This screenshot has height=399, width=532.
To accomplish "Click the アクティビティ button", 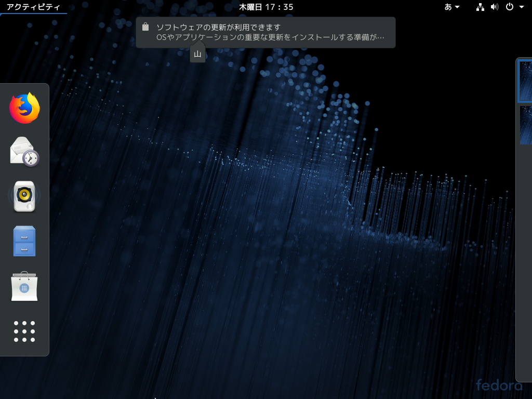I will [x=33, y=7].
